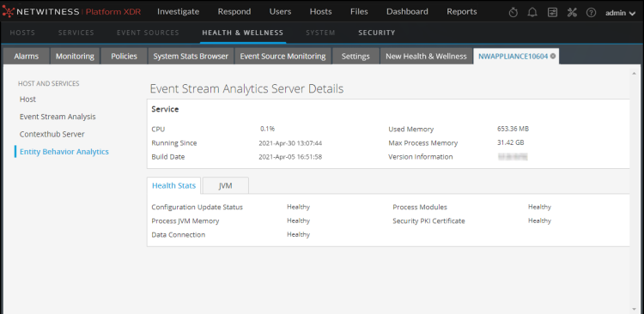The image size is (644, 314).
Task: Select Entity Behavior Analytics in sidebar
Action: [64, 152]
